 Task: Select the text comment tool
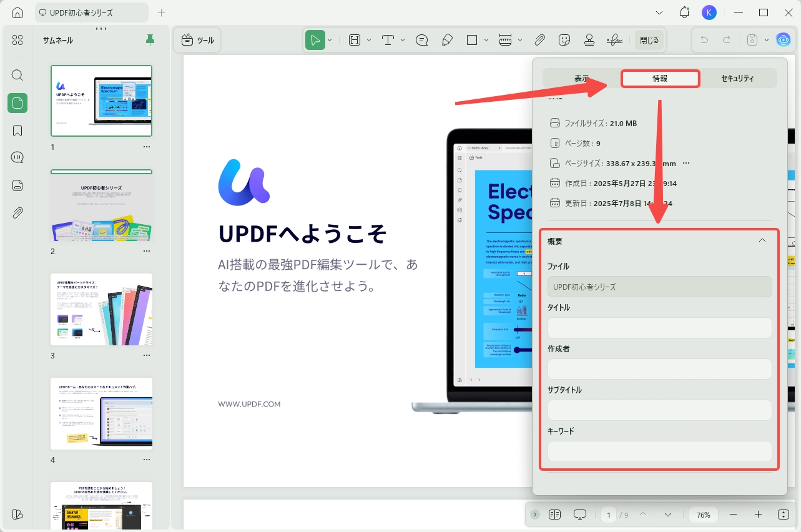click(388, 40)
